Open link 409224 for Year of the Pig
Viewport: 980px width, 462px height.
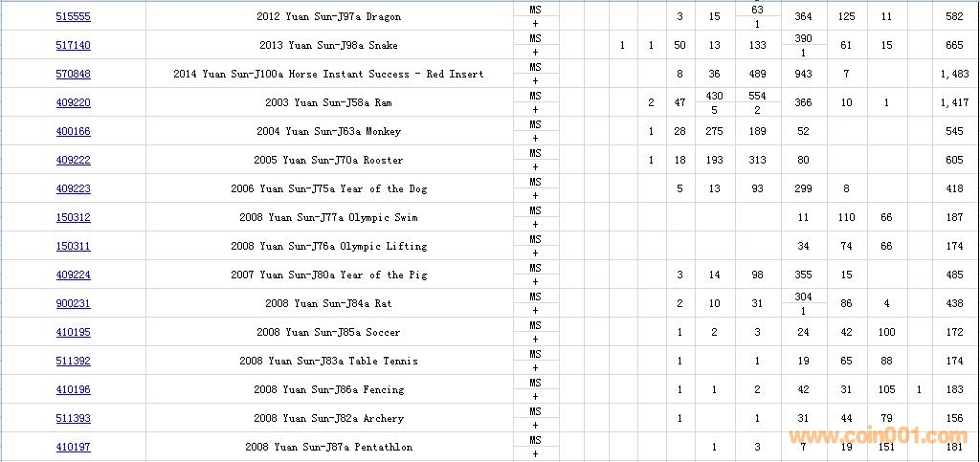pyautogui.click(x=73, y=275)
